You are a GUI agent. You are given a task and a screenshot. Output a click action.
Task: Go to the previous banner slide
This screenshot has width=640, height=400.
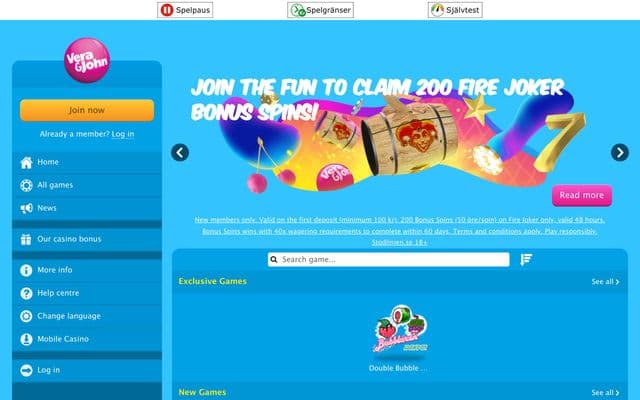[x=180, y=153]
